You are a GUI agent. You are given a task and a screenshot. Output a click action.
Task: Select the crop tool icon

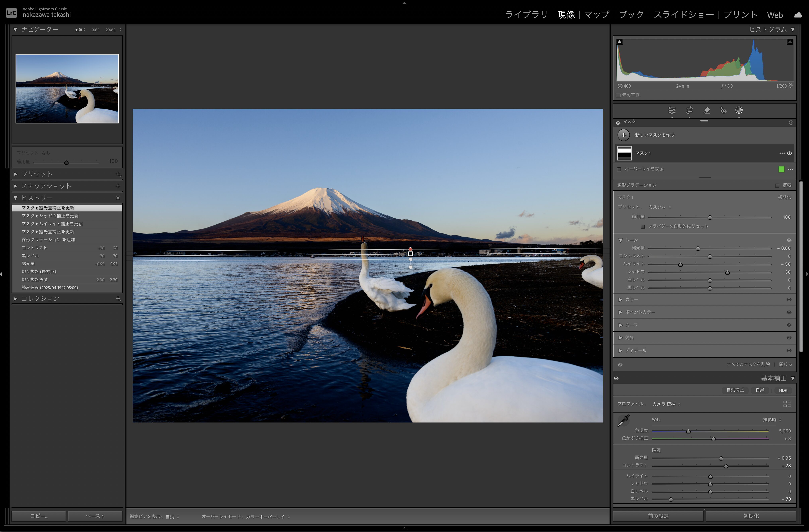[689, 111]
